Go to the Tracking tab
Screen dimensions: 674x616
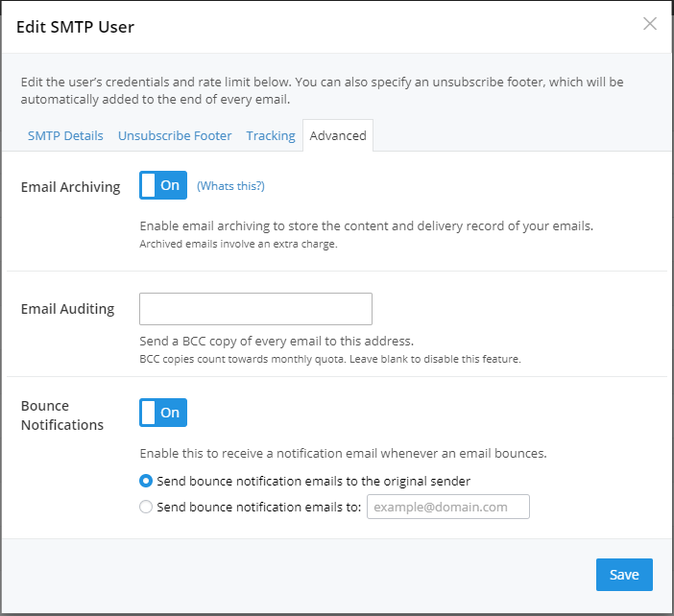(271, 135)
